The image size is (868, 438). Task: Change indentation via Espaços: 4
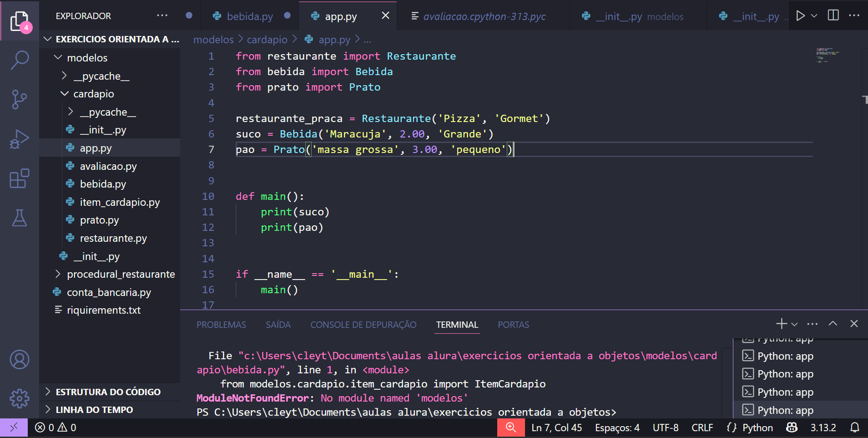(617, 428)
